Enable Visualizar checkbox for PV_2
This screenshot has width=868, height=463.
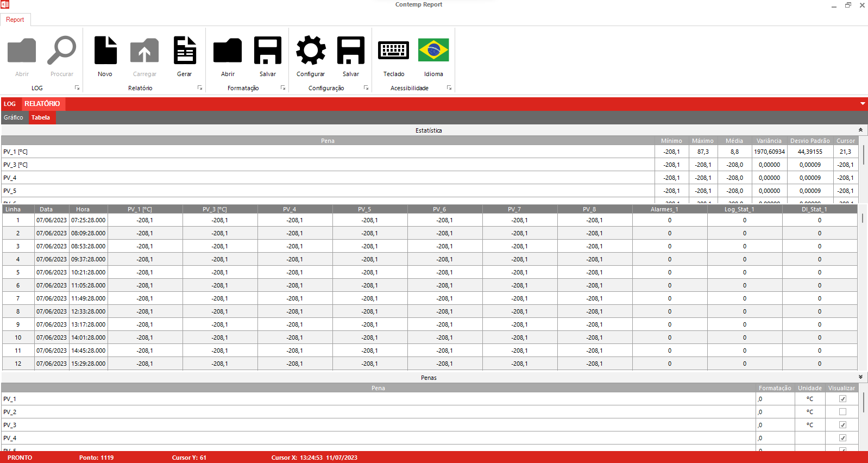click(842, 412)
